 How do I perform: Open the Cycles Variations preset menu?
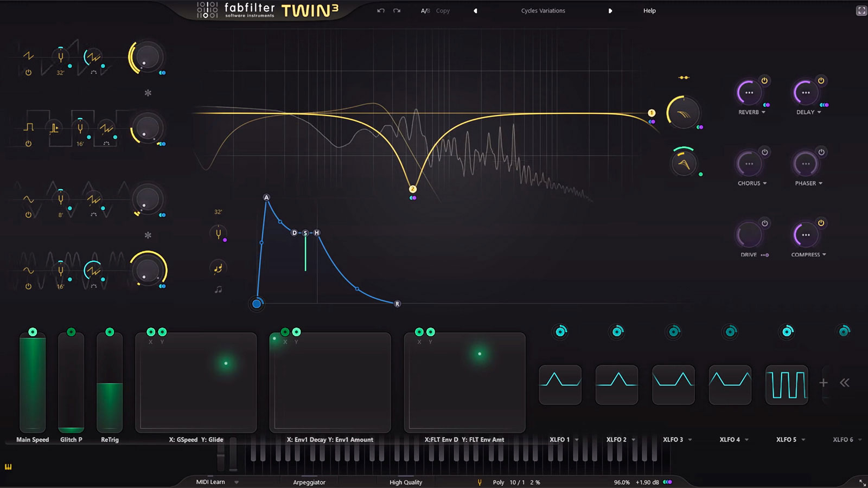[x=543, y=11]
